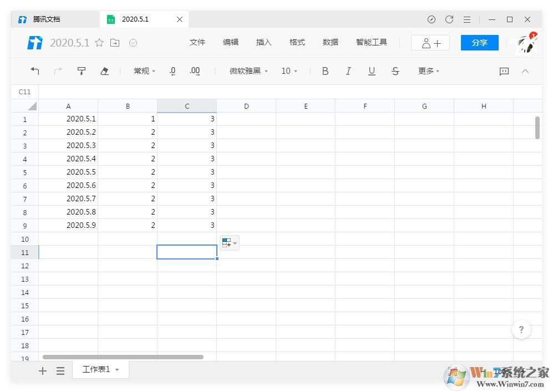Click the C11 cell name box
The image size is (553, 392).
coord(23,91)
